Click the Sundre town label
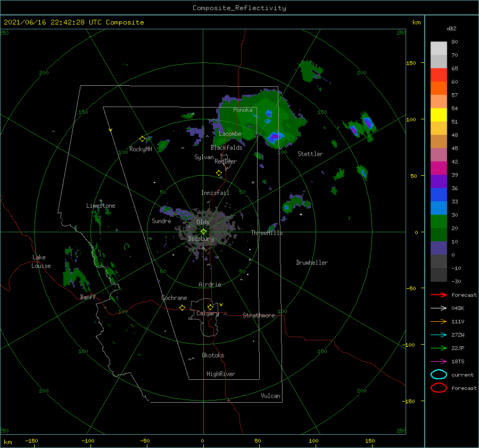 point(162,221)
